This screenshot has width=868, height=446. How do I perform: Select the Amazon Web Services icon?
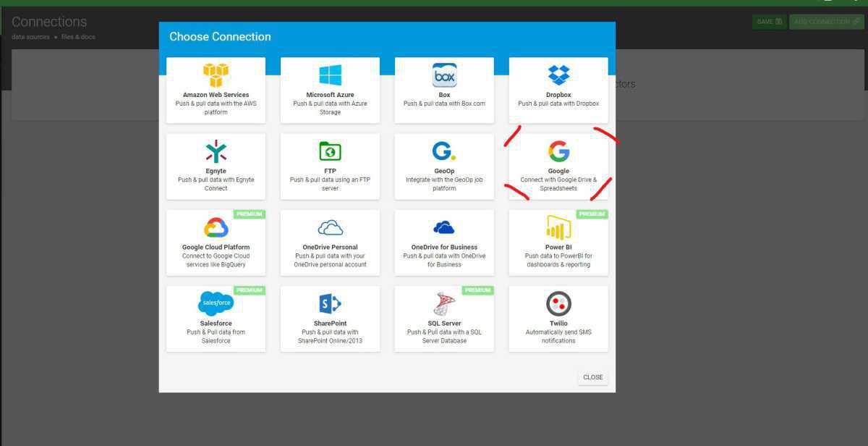point(216,75)
